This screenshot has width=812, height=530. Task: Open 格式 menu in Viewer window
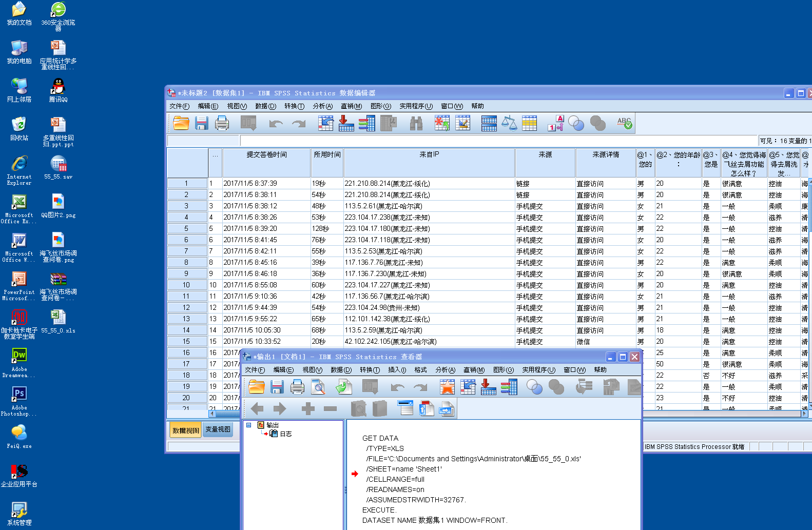[x=420, y=370]
